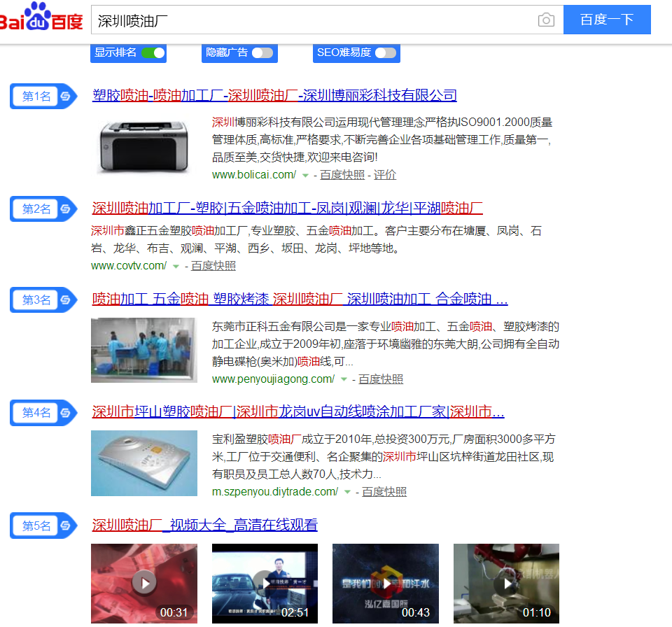Click the swirl icon on the 第2名 badge

[65, 209]
